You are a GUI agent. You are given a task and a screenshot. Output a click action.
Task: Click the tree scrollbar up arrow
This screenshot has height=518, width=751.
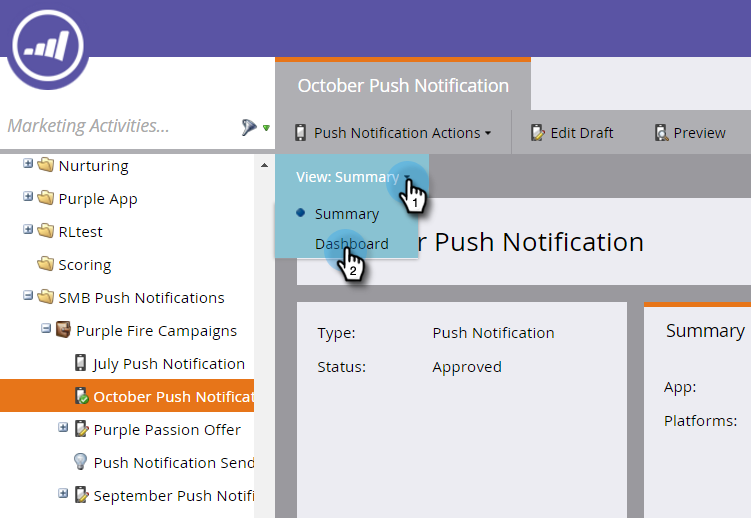pyautogui.click(x=264, y=166)
